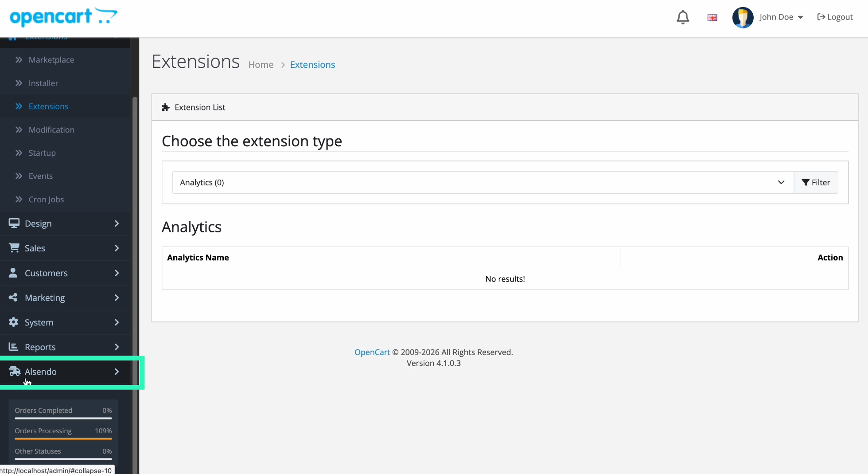The image size is (868, 474).
Task: Click the Version 4.1.0.3 footer text
Action: pyautogui.click(x=434, y=363)
